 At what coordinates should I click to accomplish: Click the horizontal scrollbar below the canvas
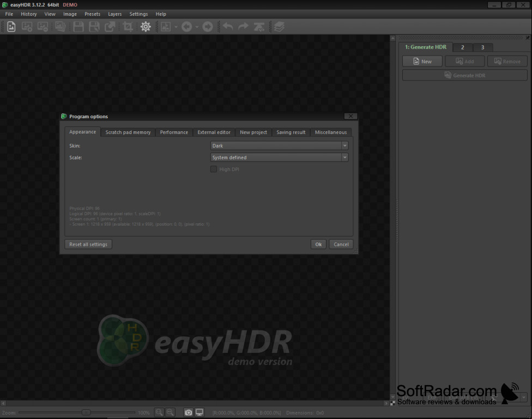195,403
